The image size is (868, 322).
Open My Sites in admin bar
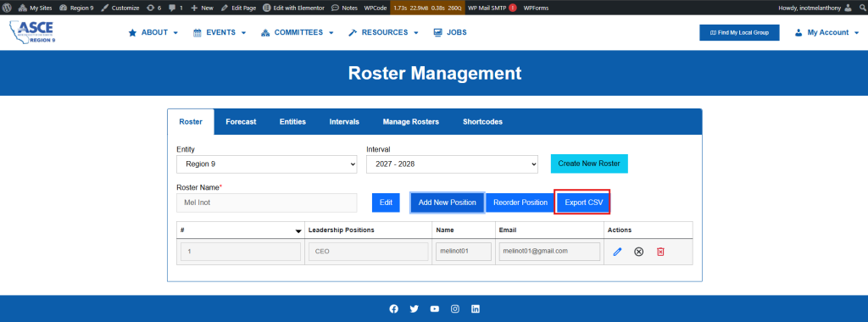[x=36, y=8]
